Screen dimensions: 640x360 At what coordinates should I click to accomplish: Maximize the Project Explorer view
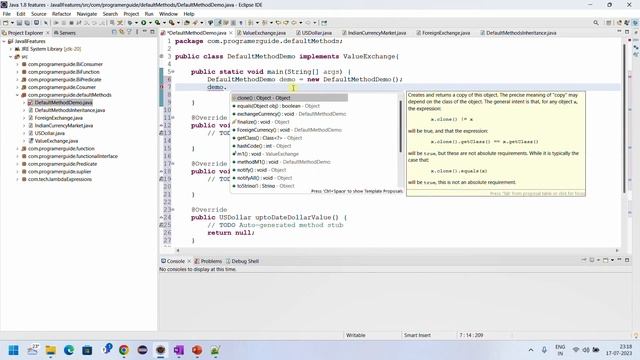152,32
